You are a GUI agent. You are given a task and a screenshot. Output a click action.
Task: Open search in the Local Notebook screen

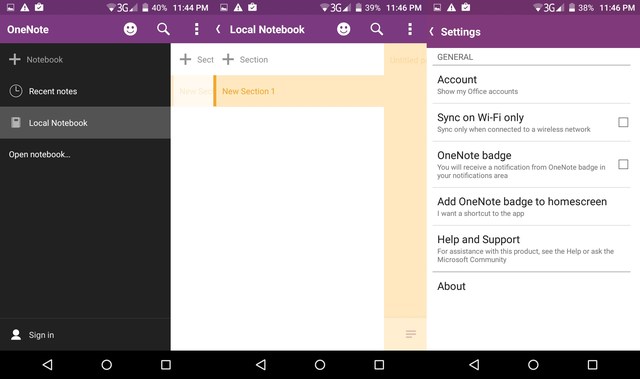(x=377, y=29)
